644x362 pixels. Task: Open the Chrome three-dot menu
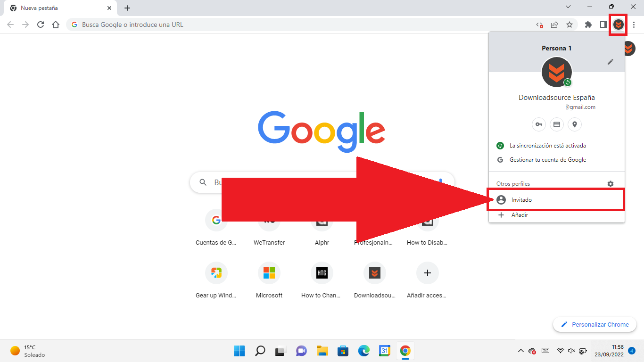click(x=634, y=25)
